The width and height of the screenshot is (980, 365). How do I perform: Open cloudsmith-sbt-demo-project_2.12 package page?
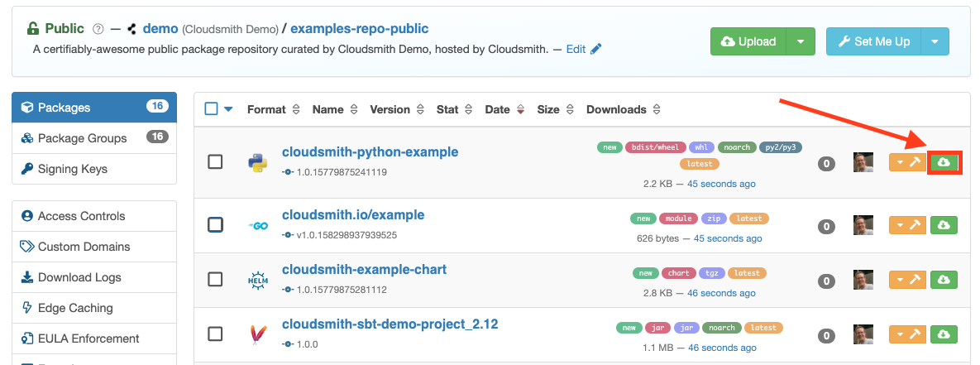click(390, 324)
